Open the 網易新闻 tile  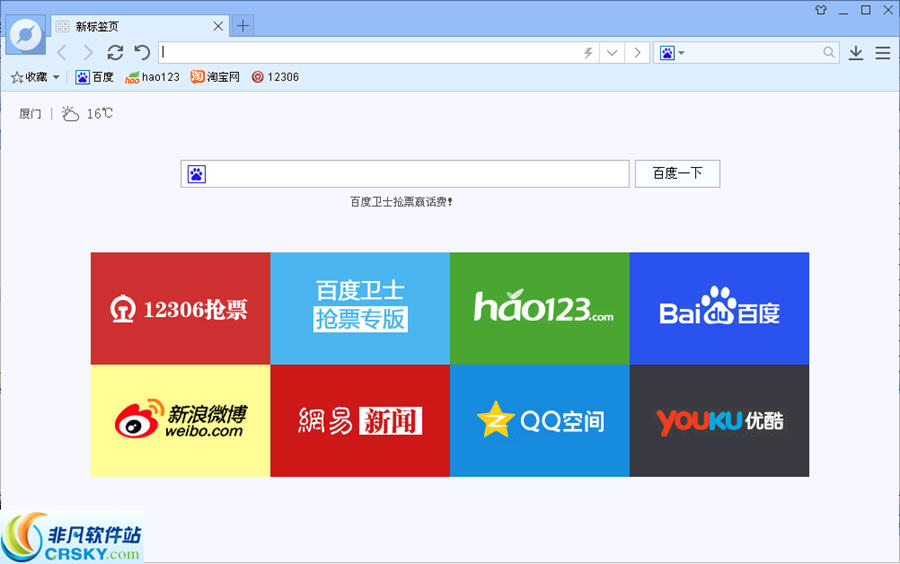point(360,421)
